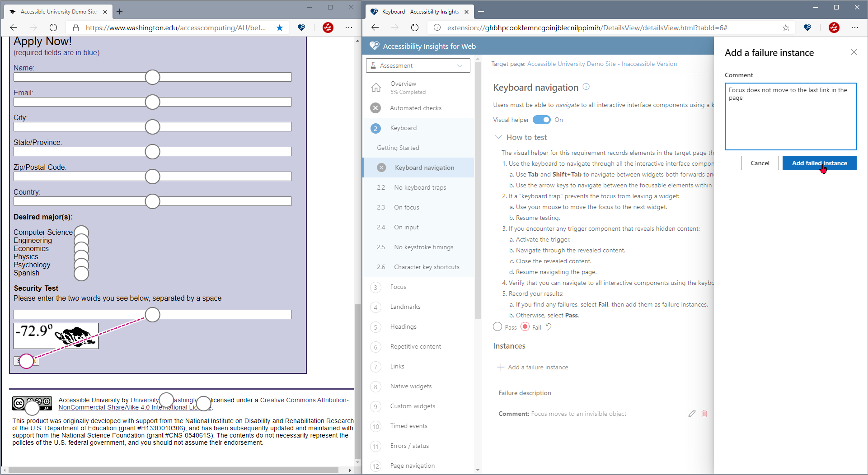Click Cancel in failure instance panel

coord(760,163)
